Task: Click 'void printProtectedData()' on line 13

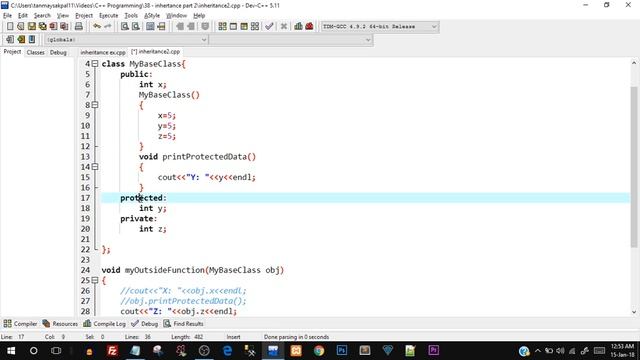Action: 197,157
